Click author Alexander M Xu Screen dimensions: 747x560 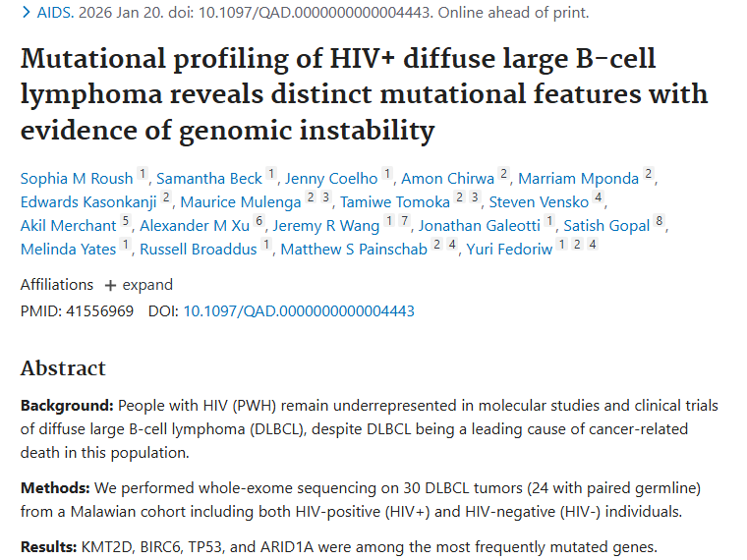pos(196,226)
